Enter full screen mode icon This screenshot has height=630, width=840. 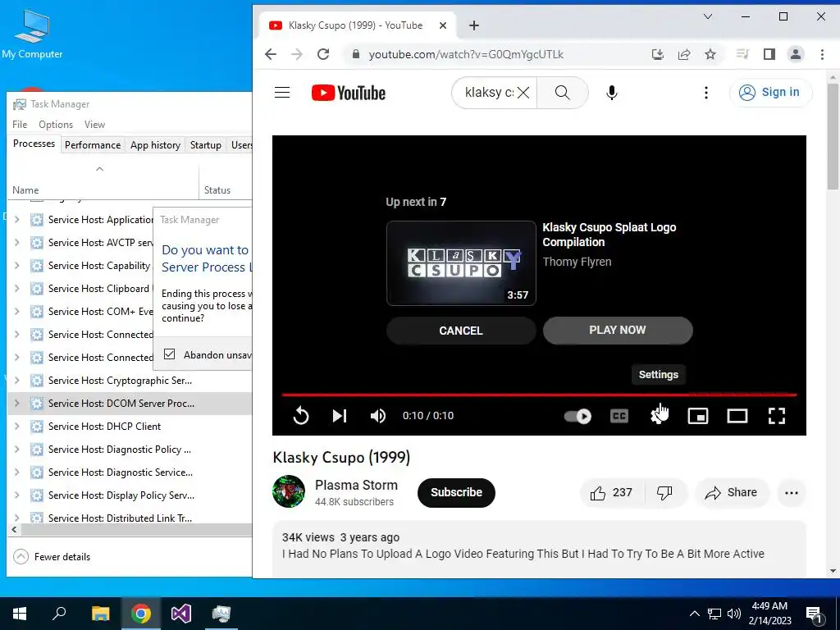(777, 416)
